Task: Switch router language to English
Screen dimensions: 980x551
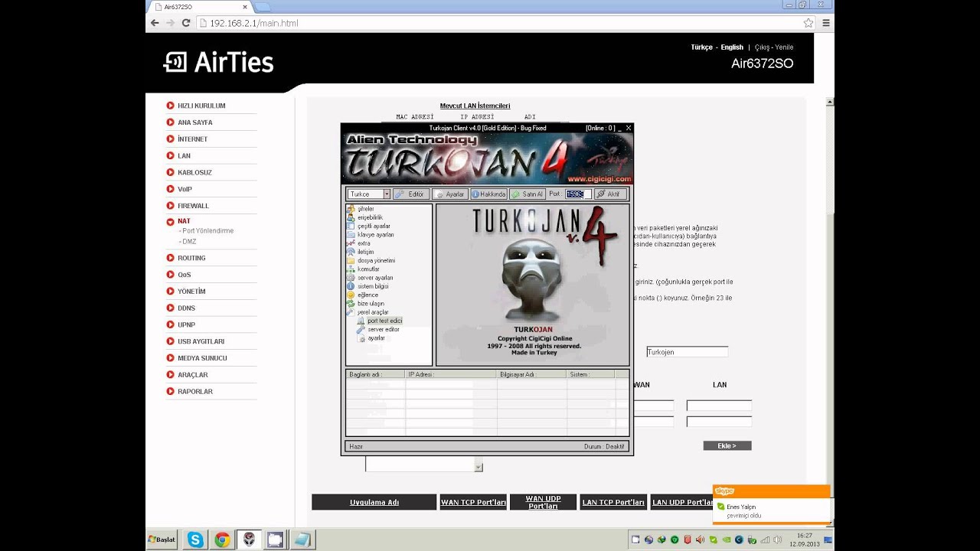Action: pos(732,47)
